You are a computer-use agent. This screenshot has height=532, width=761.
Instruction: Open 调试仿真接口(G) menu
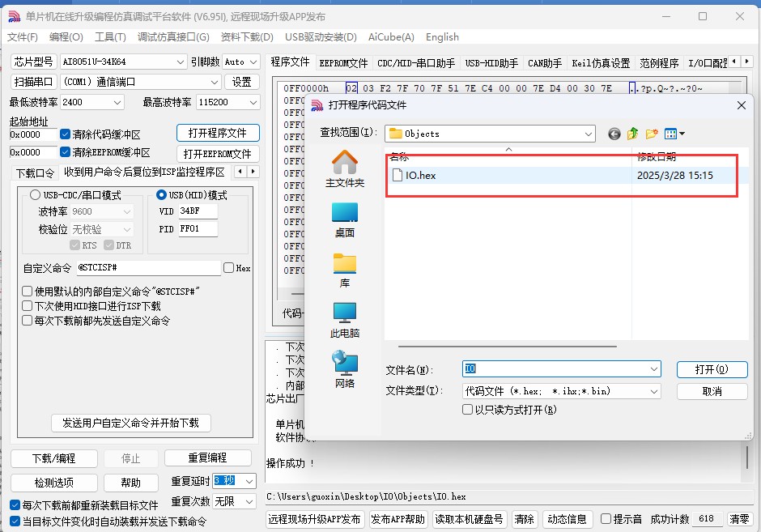[x=173, y=37]
